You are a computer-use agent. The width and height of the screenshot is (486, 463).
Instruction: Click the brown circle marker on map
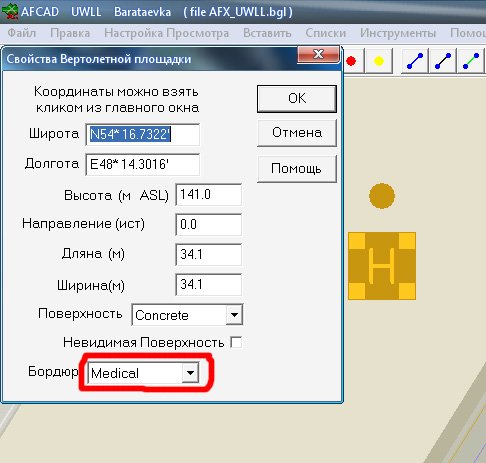[x=382, y=196]
